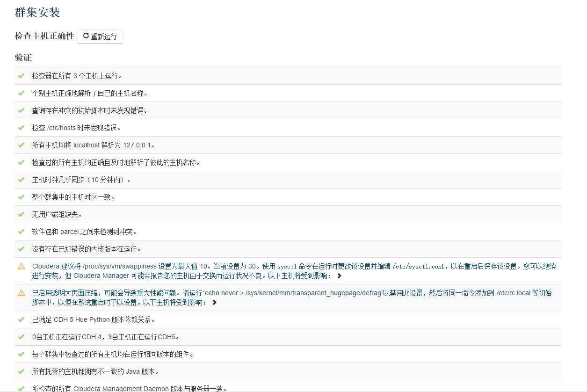Select text 无用户或组缺失

(x=57, y=214)
